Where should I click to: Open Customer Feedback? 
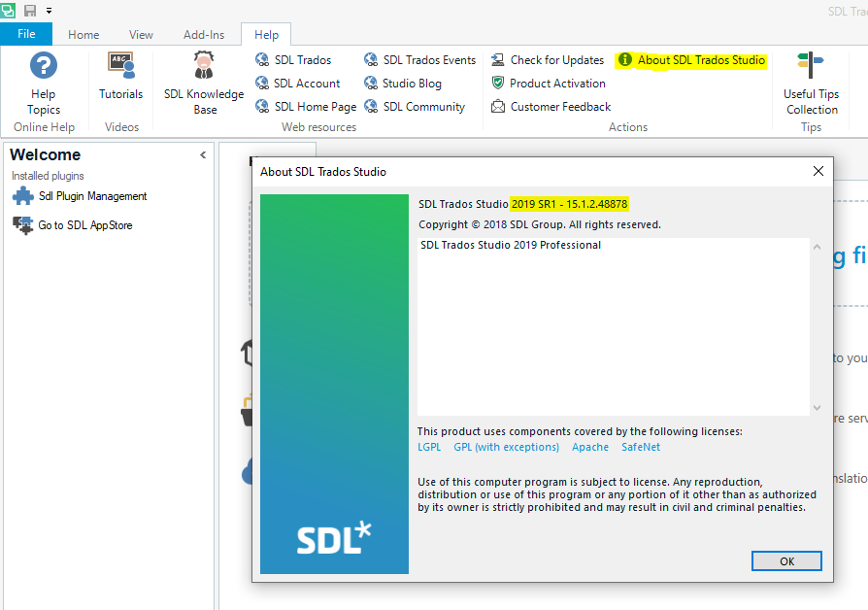551,107
